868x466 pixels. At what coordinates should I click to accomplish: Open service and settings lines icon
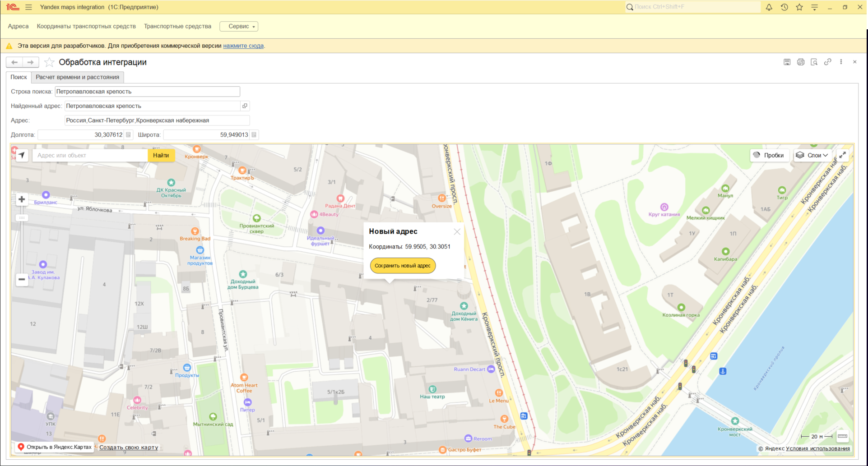coord(814,7)
